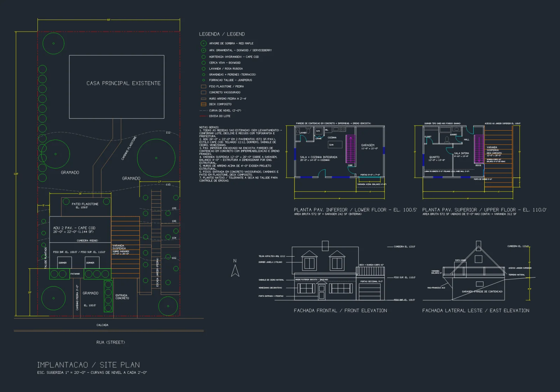Select the "IMPLANTACAO / SITE PLAN" title

click(89, 365)
